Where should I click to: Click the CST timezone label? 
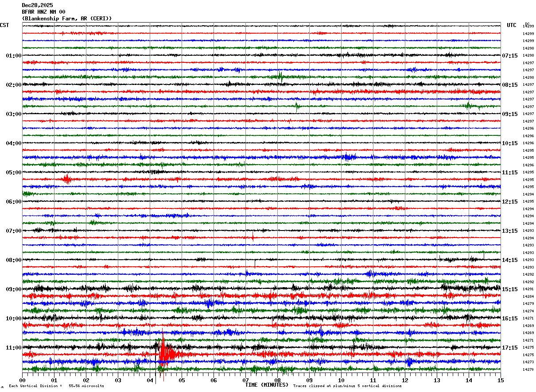pos(4,25)
